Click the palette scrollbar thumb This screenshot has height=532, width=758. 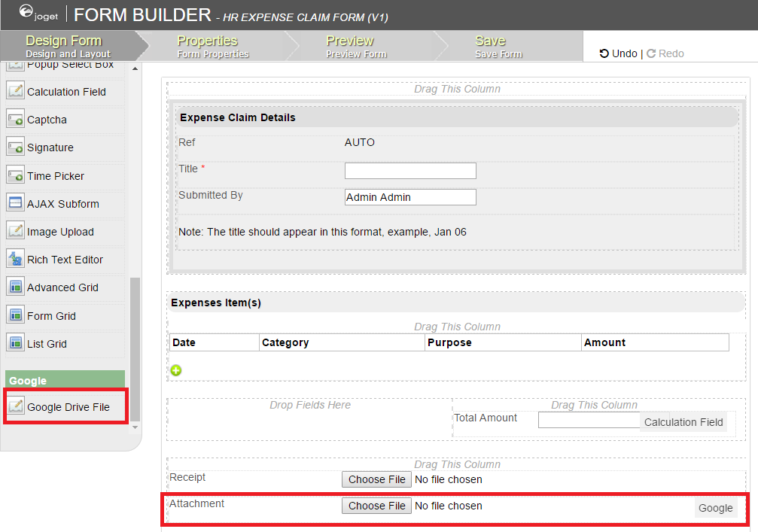pyautogui.click(x=135, y=349)
